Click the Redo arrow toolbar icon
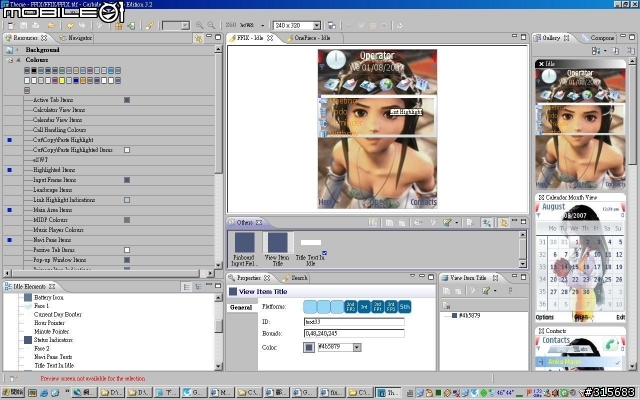This screenshot has width=640, height=400. click(x=82, y=26)
